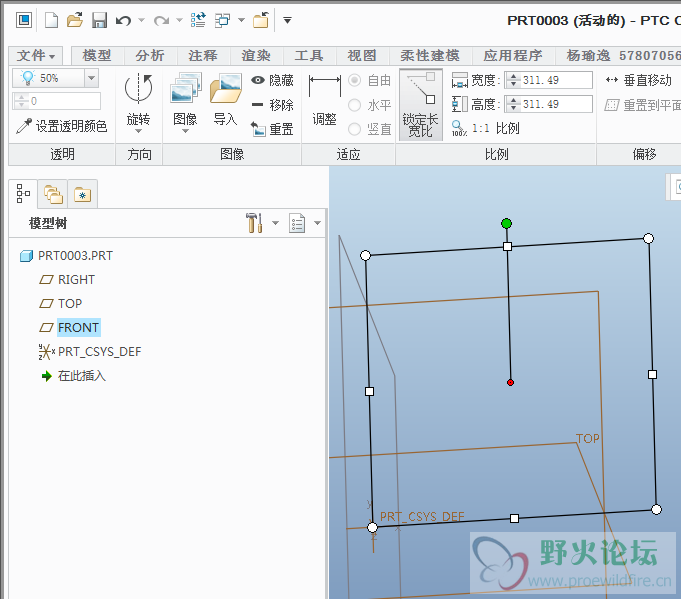Click the Remove (移除) minus icon
The image size is (681, 599).
[258, 105]
